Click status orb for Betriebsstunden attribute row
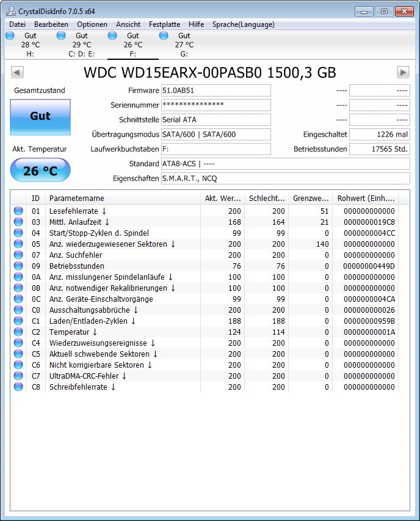The image size is (420, 521). pyautogui.click(x=18, y=266)
